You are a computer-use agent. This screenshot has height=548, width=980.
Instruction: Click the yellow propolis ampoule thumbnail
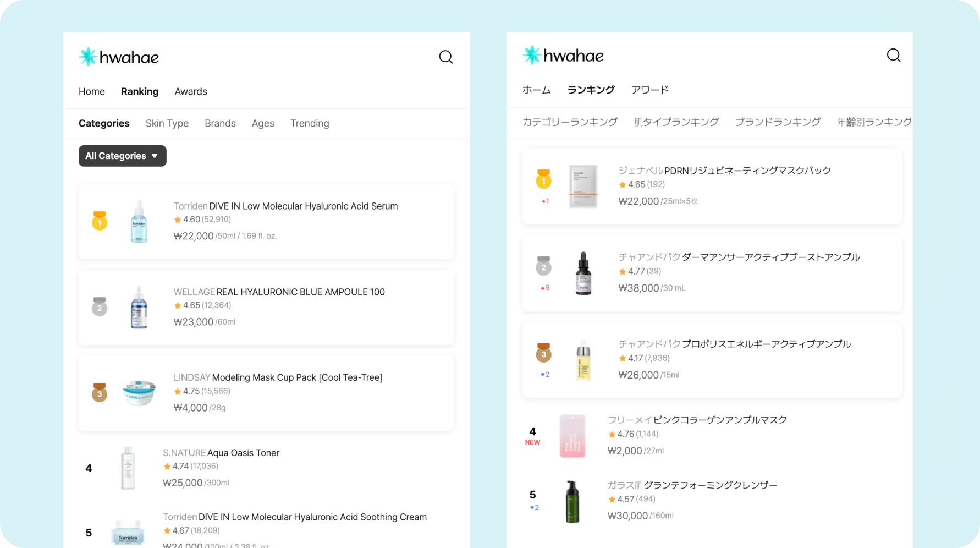(583, 360)
